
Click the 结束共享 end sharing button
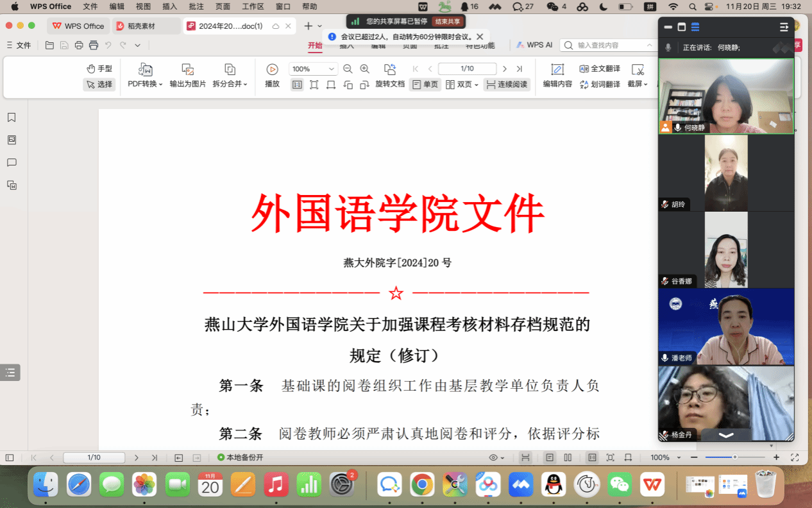(x=448, y=21)
